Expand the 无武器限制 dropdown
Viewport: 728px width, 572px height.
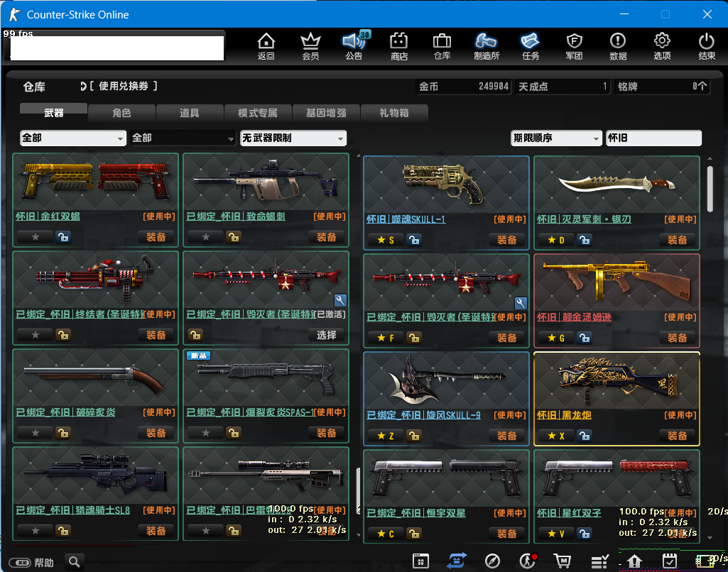[293, 138]
